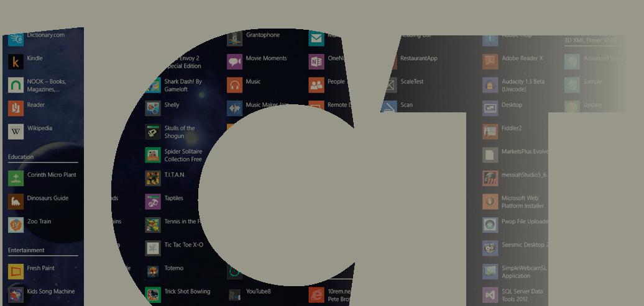Launch Shark Dash! By Gameloft
Viewport: 644px width, 306px height.
[153, 85]
